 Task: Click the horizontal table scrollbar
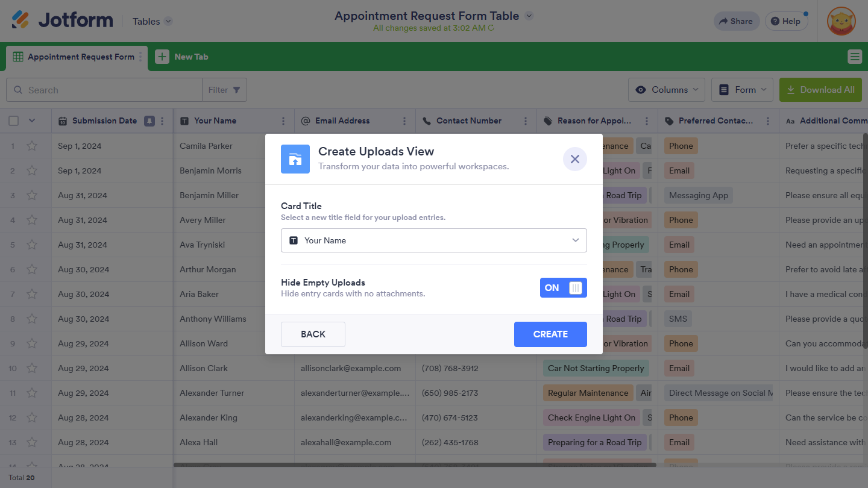tap(415, 465)
